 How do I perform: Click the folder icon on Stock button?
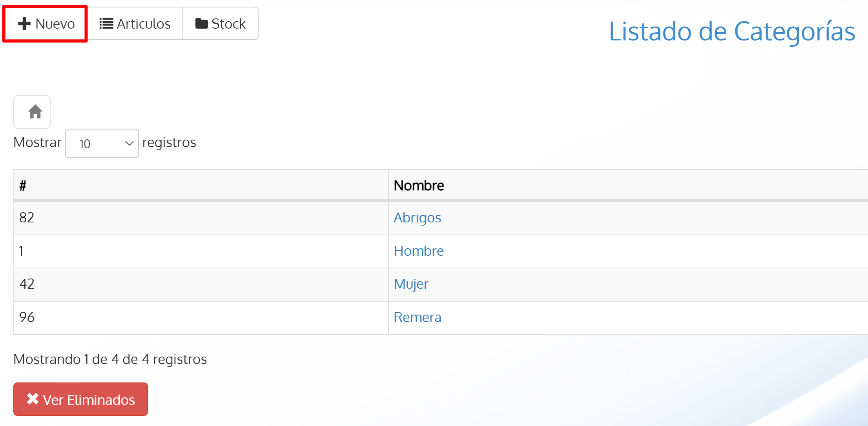201,23
